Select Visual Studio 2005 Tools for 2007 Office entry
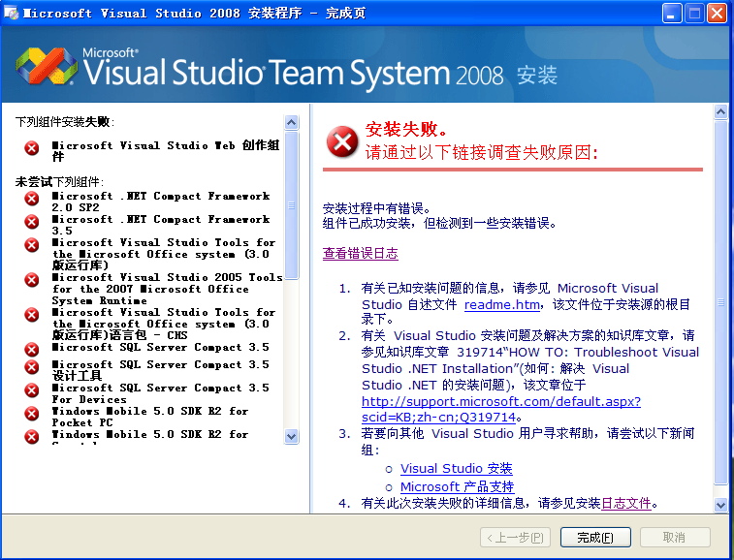This screenshot has width=734, height=560. [x=167, y=289]
